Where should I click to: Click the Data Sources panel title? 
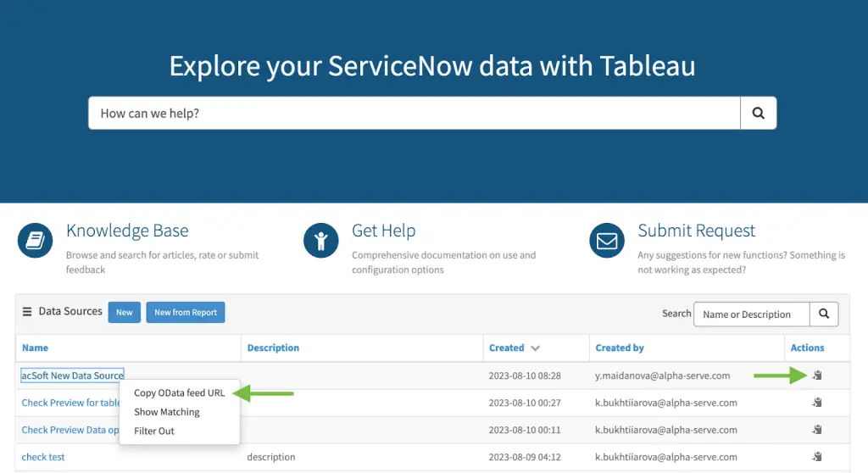[70, 311]
